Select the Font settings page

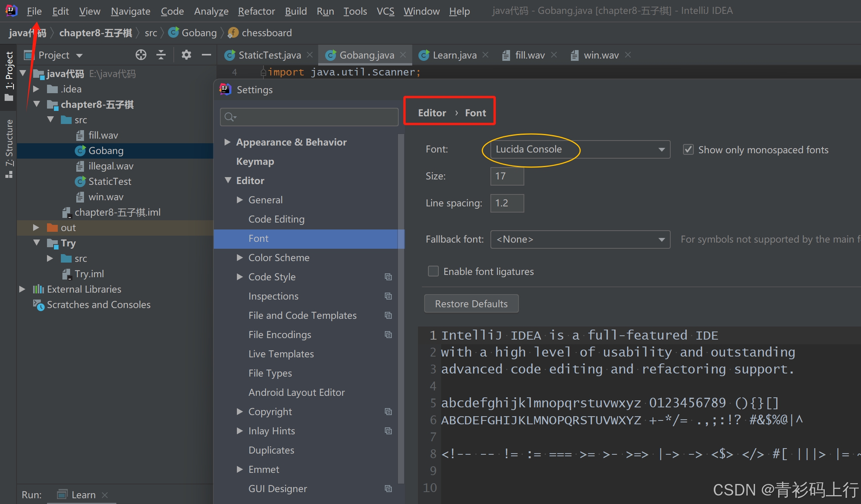click(x=309, y=239)
